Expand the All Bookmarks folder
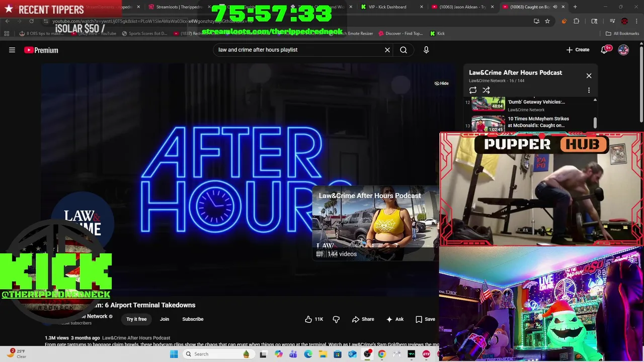The width and height of the screenshot is (644, 362). coord(622,34)
